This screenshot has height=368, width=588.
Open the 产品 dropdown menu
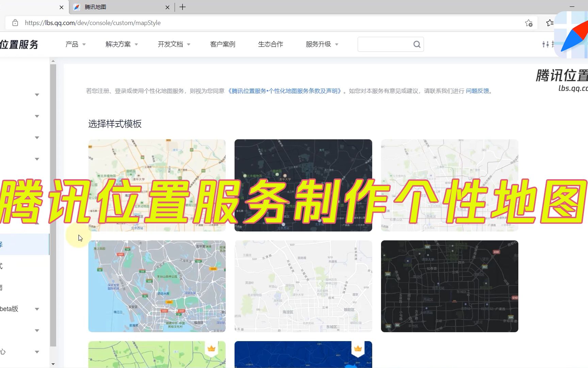pos(76,44)
